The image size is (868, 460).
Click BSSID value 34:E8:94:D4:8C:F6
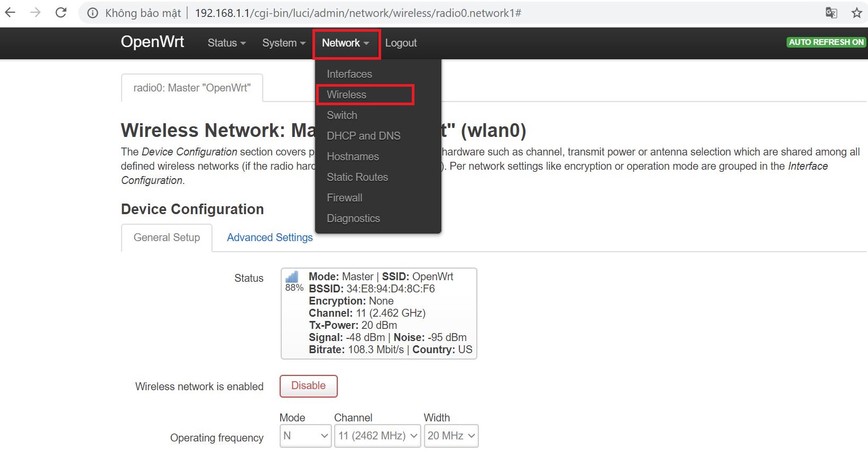[391, 289]
